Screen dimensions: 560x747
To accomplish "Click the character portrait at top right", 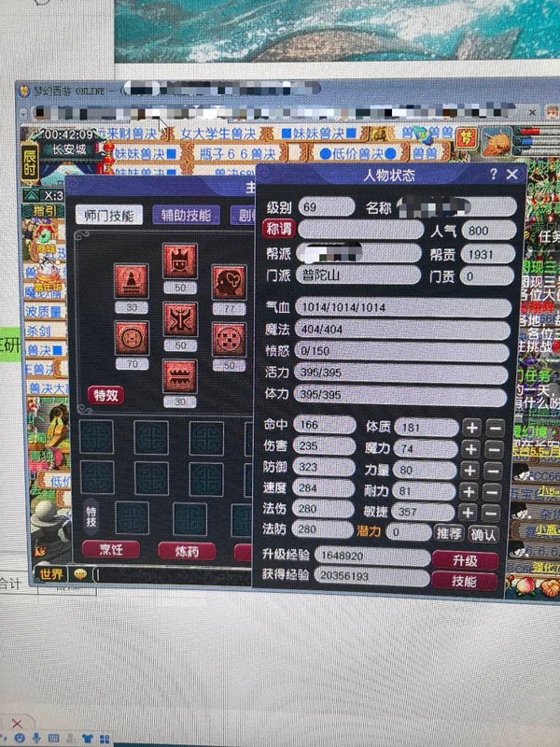I will (496, 141).
